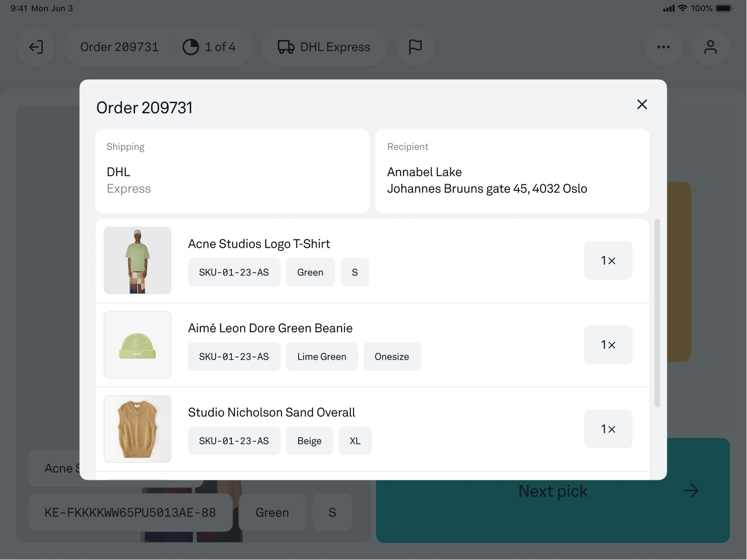The height and width of the screenshot is (560, 747).
Task: Open the Sand Overall product thumbnail
Action: click(137, 429)
